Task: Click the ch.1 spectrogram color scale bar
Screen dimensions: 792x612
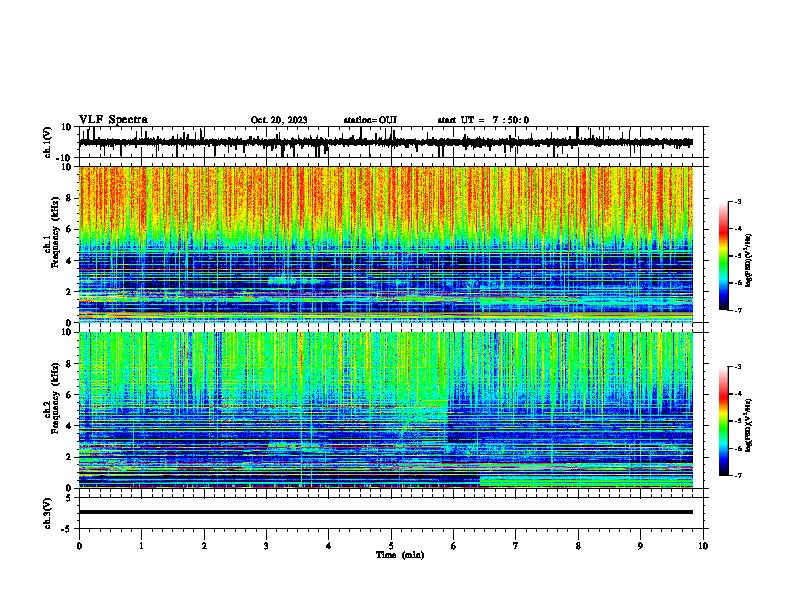Action: pos(723,256)
